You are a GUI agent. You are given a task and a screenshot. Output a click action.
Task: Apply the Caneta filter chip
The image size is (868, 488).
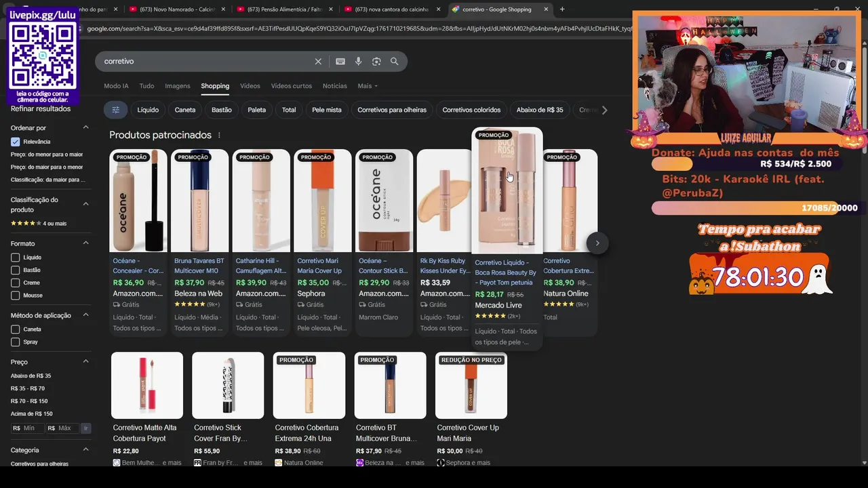click(185, 110)
